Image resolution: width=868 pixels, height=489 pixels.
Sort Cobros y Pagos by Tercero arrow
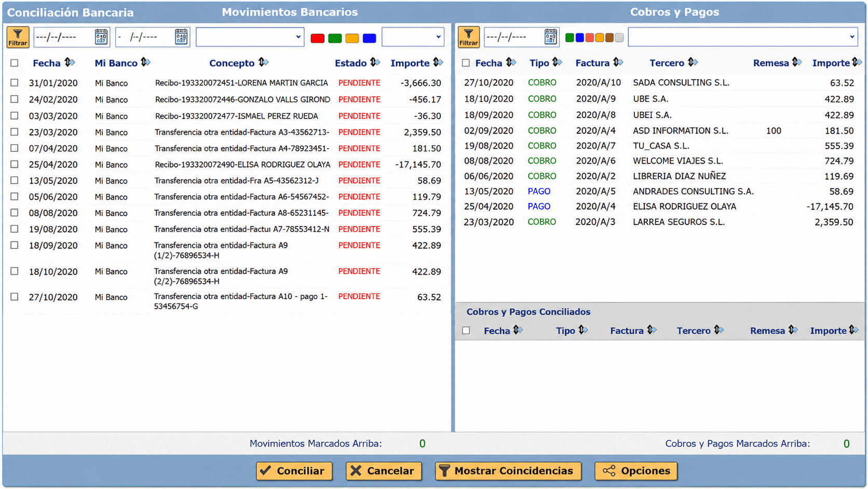click(x=693, y=63)
